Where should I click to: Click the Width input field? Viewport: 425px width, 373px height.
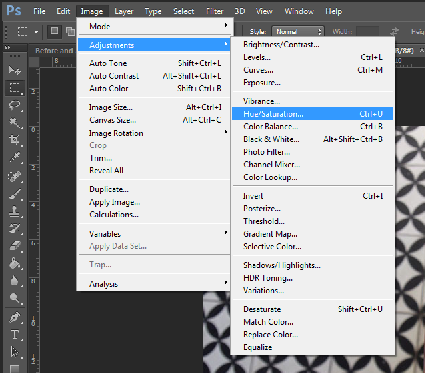pyautogui.click(x=367, y=32)
